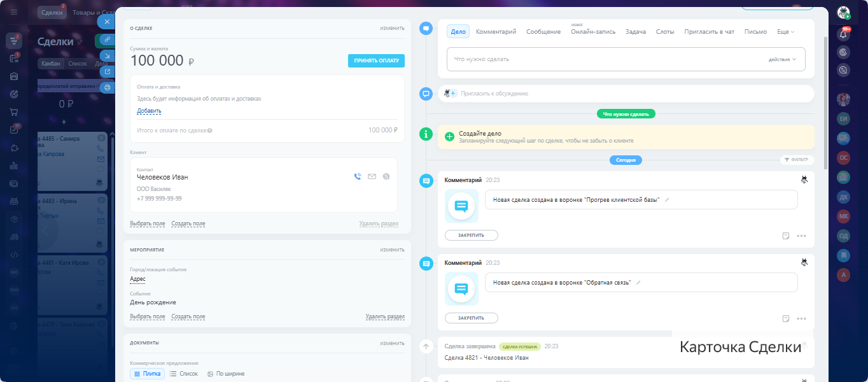Click Сделки tab in background top menu
Viewport: 868px width, 382px height.
(52, 12)
